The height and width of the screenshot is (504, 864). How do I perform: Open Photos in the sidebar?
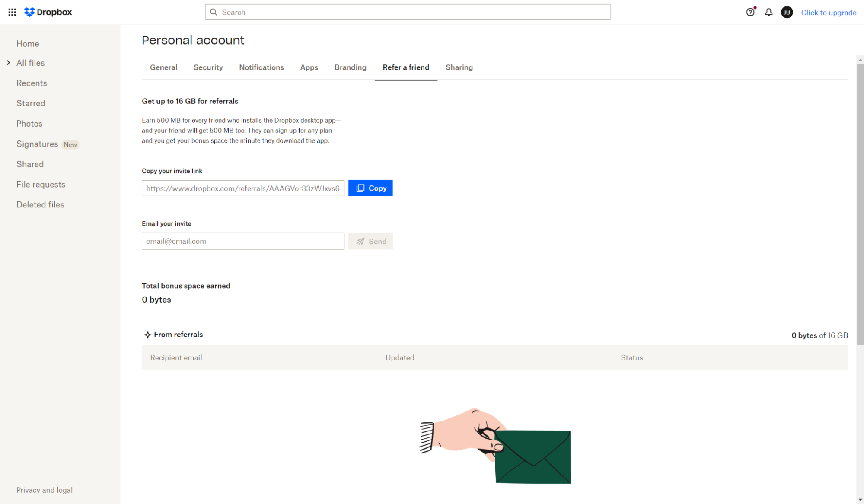tap(29, 124)
